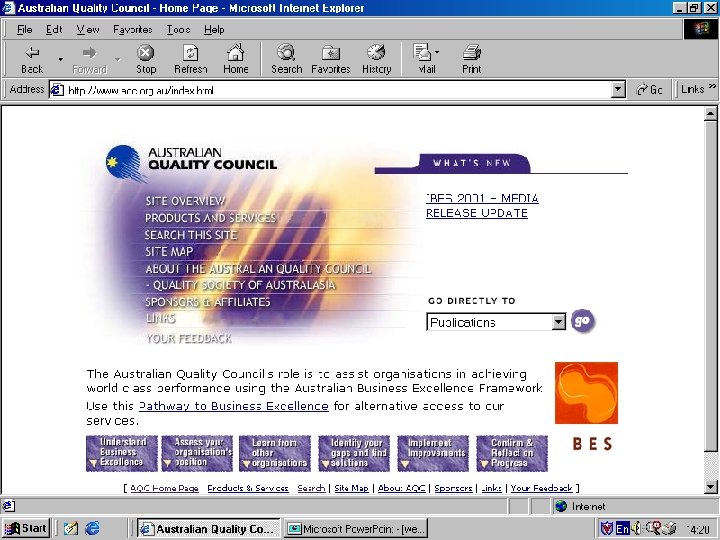This screenshot has height=540, width=720.
Task: Open the Windows Start menu
Action: pyautogui.click(x=26, y=529)
